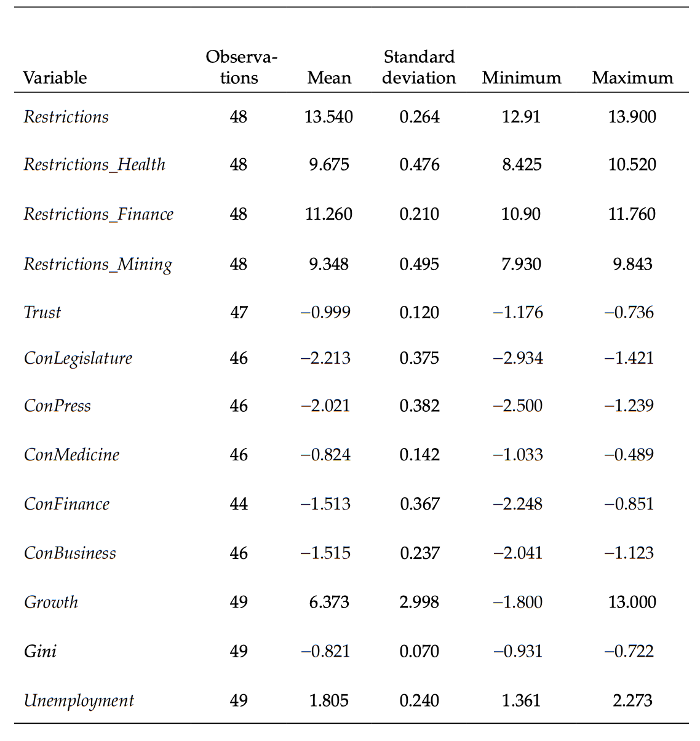Viewport: 700px width, 741px height.
Task: Select the Minimum column header
Action: click(x=521, y=78)
